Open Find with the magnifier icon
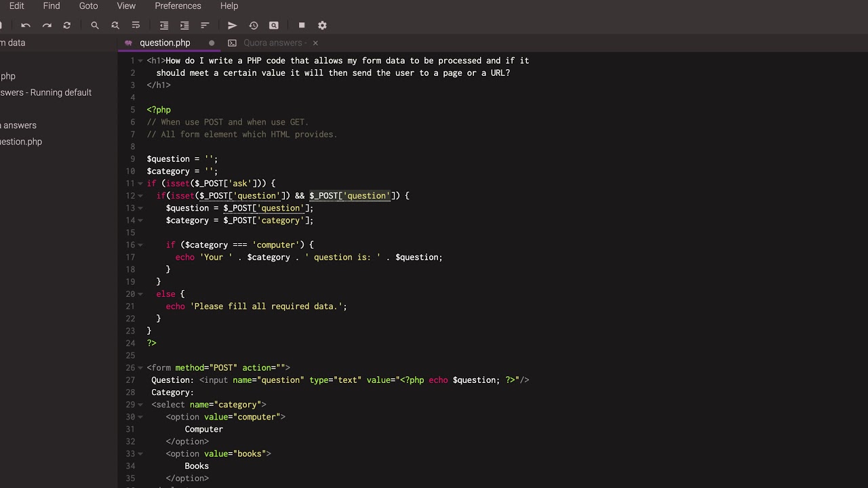 [95, 25]
